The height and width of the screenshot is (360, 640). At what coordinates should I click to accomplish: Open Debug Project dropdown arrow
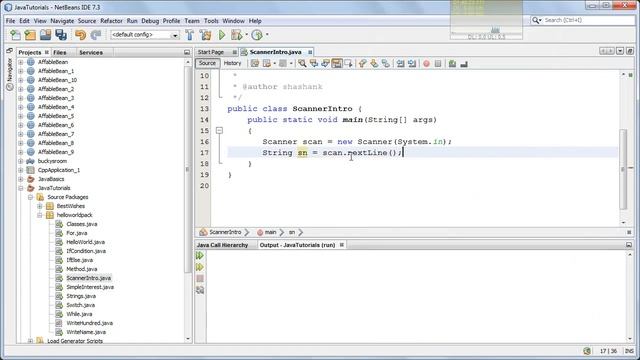[247, 35]
